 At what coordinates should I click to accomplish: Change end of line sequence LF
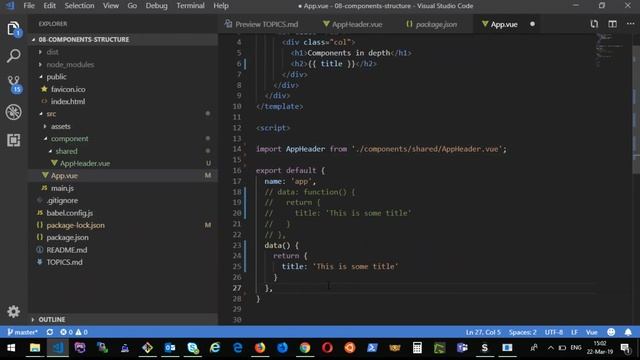coord(574,332)
